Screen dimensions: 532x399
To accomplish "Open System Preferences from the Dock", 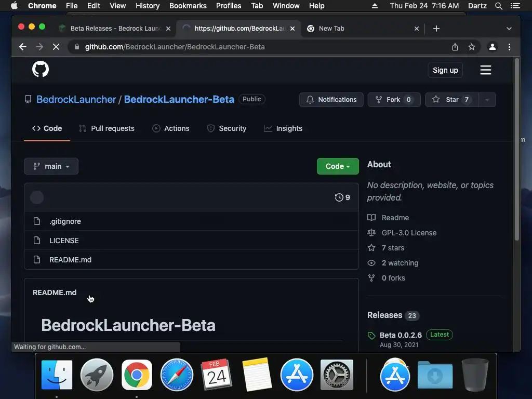I will (337, 375).
